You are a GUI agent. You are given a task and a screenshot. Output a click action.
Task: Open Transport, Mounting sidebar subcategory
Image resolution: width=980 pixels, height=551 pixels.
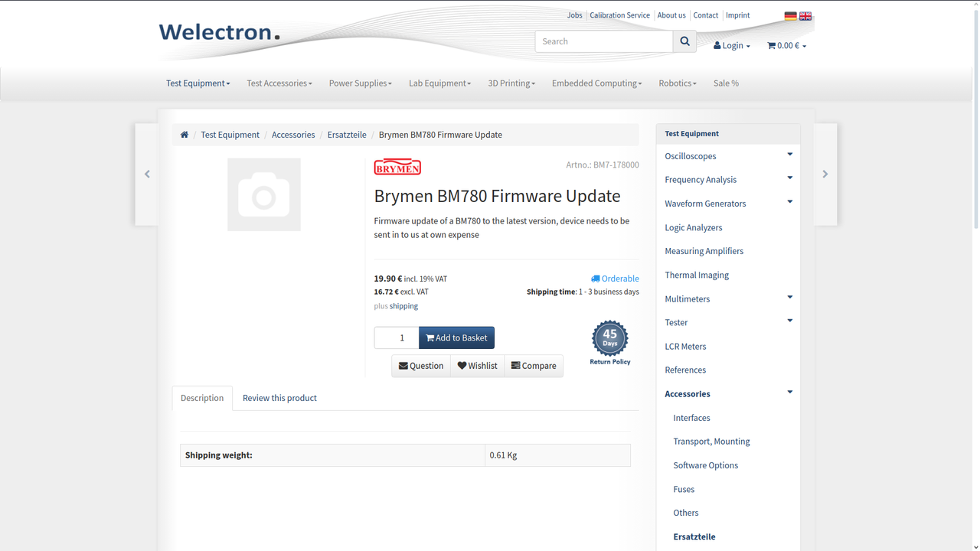pos(712,442)
